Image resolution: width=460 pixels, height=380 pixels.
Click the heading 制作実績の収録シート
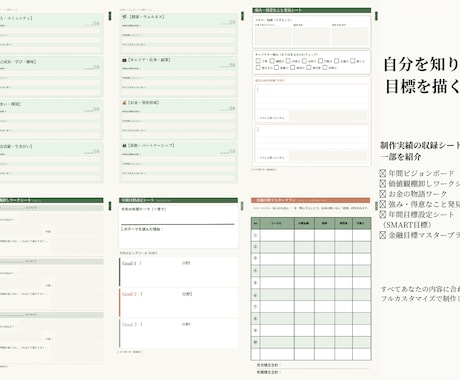[x=420, y=145]
